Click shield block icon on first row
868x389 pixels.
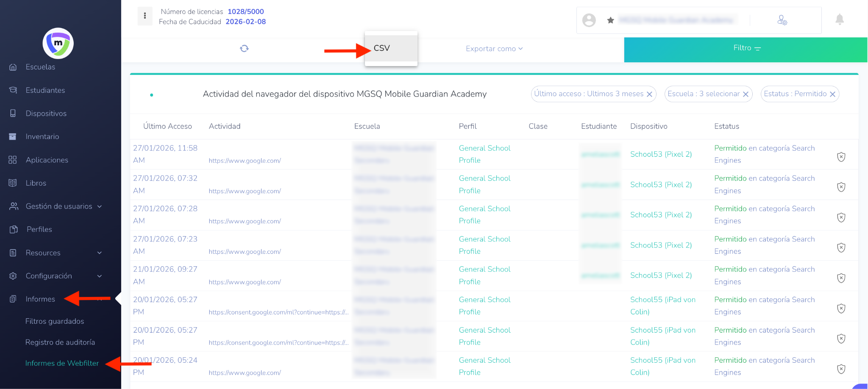point(841,157)
